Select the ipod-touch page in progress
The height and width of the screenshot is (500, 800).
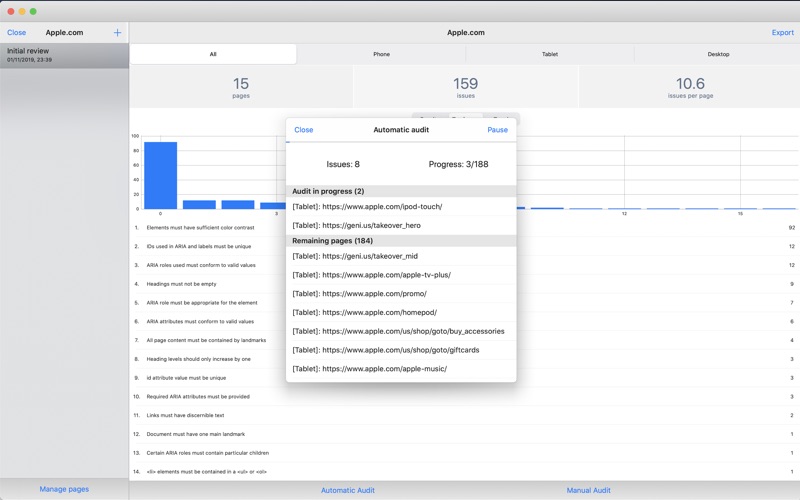click(x=401, y=207)
